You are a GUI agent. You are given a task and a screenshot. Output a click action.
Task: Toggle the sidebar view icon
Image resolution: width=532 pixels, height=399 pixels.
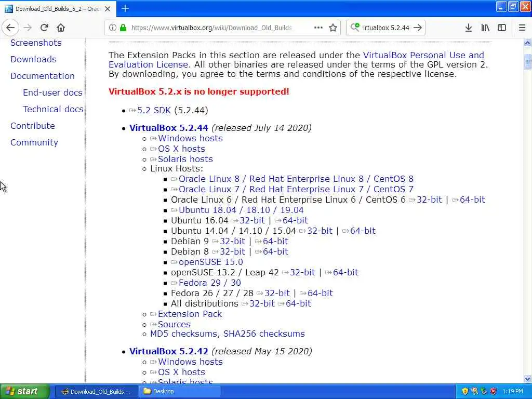pyautogui.click(x=502, y=28)
